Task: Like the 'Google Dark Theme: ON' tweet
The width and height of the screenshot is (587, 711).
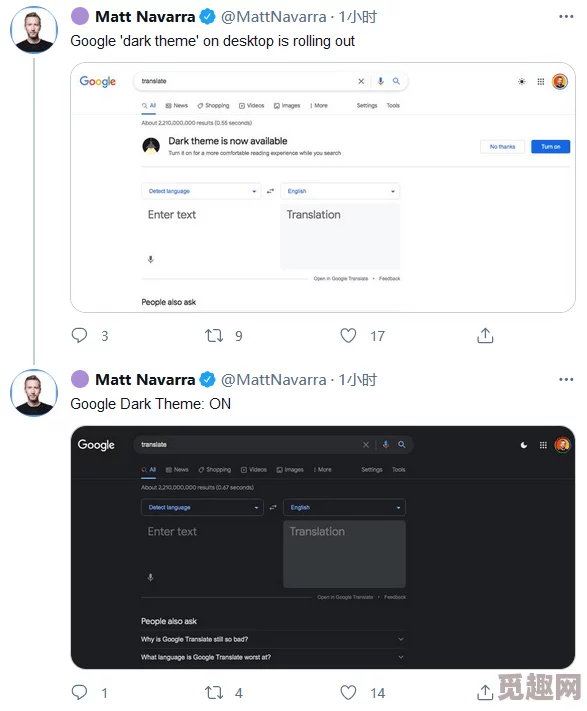Action: (348, 692)
